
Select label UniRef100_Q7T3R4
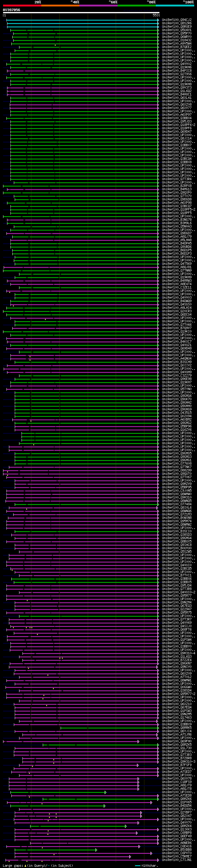[x=177, y=179]
